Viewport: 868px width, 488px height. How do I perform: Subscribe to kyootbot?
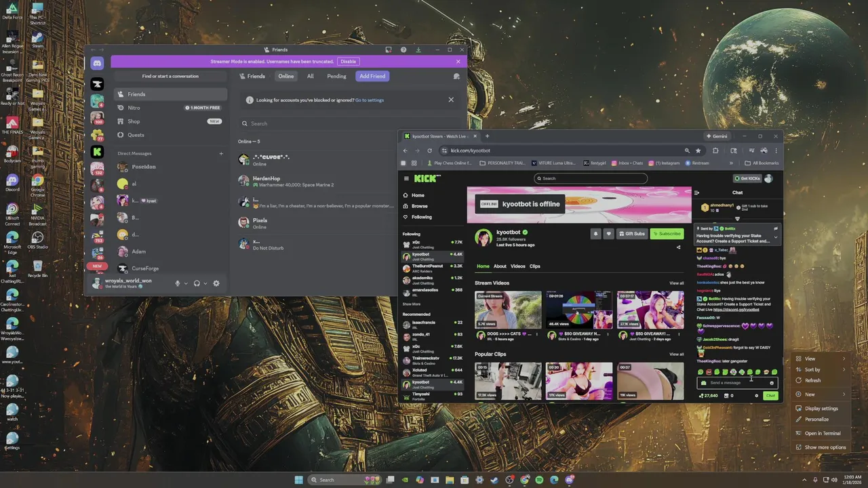(x=667, y=234)
